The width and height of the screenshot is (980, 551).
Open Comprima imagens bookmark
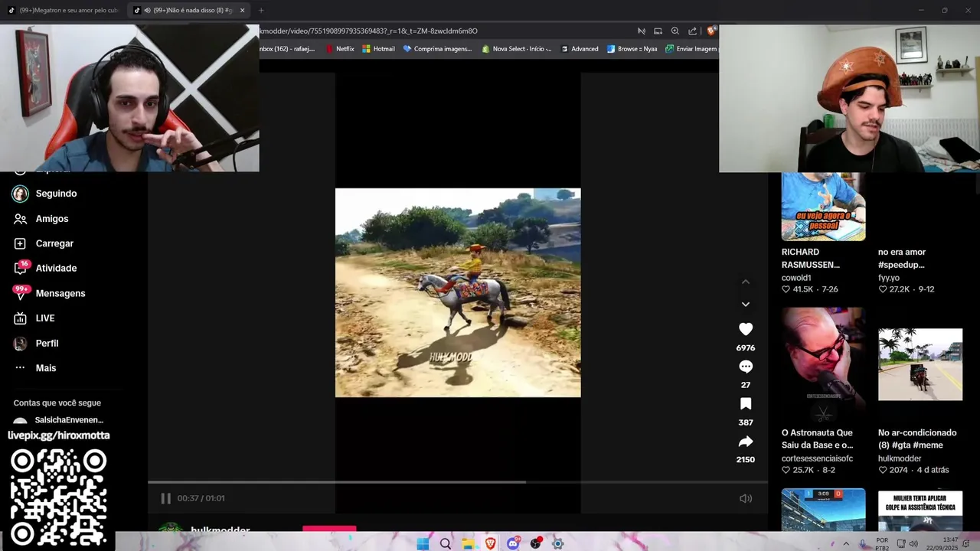pos(437,49)
